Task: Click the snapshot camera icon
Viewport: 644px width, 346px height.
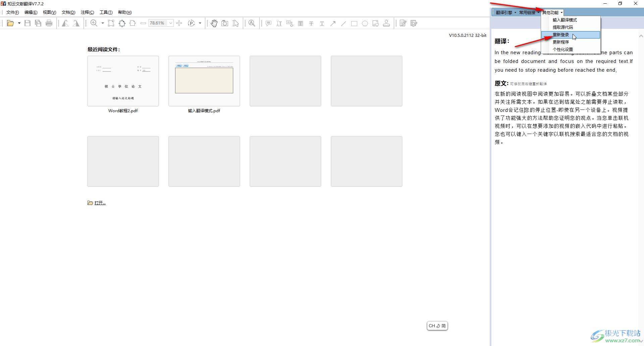Action: (x=225, y=23)
